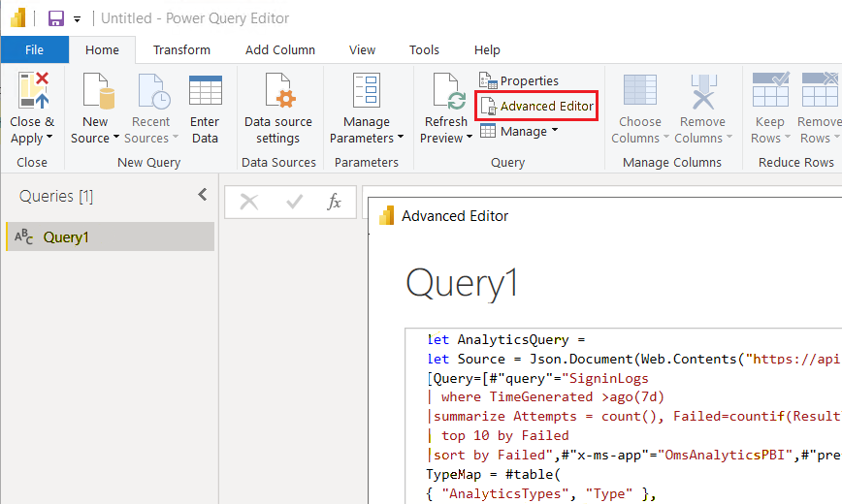Click the fx formula icon
The height and width of the screenshot is (504, 842).
pos(334,202)
